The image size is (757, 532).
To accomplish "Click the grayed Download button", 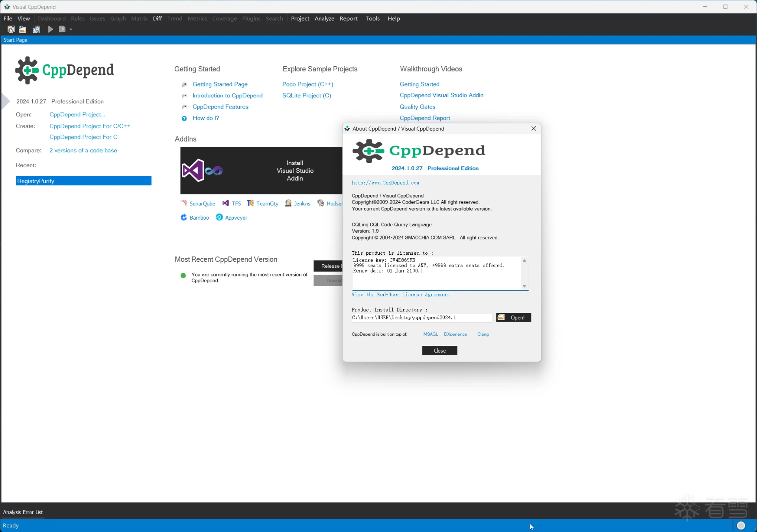I will 328,280.
